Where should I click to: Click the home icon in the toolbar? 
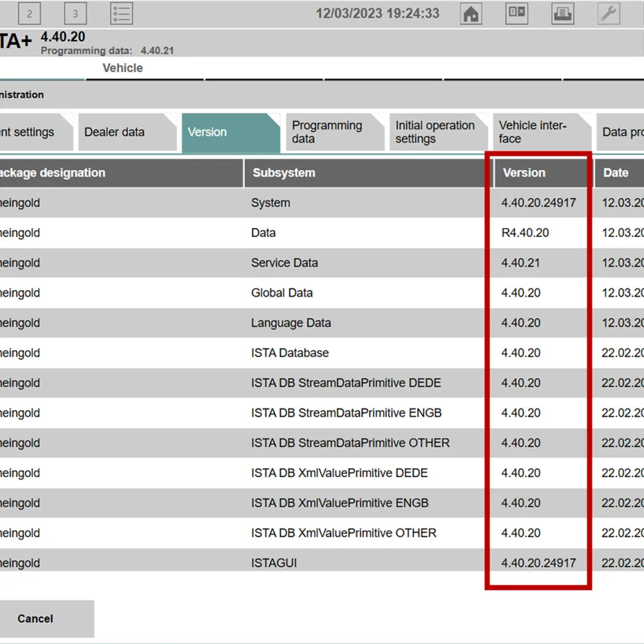tap(471, 13)
